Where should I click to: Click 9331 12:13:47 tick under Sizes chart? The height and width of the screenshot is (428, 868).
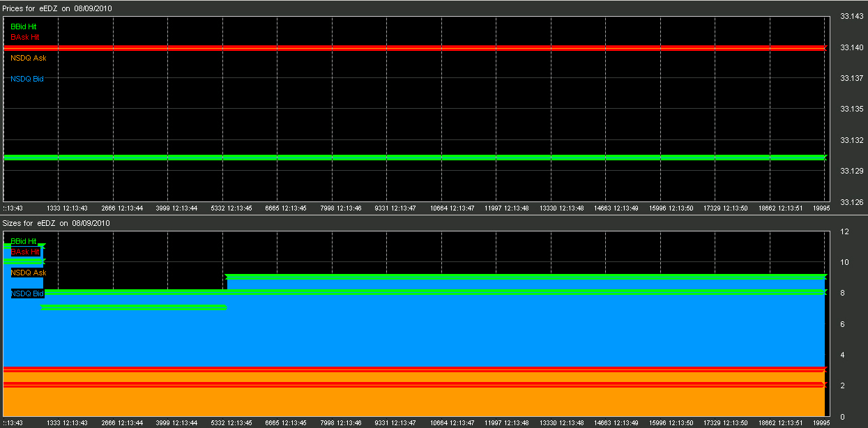coord(395,422)
